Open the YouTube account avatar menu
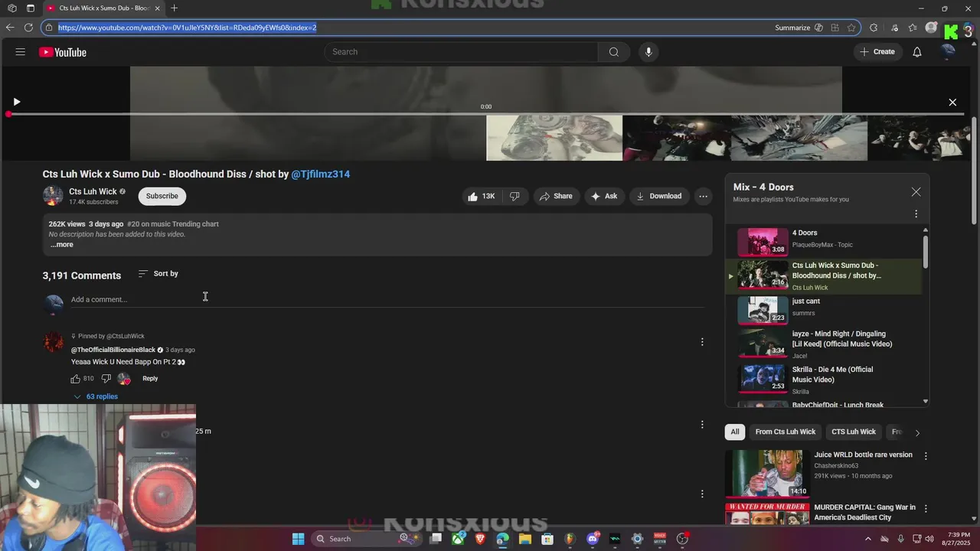 pos(948,52)
